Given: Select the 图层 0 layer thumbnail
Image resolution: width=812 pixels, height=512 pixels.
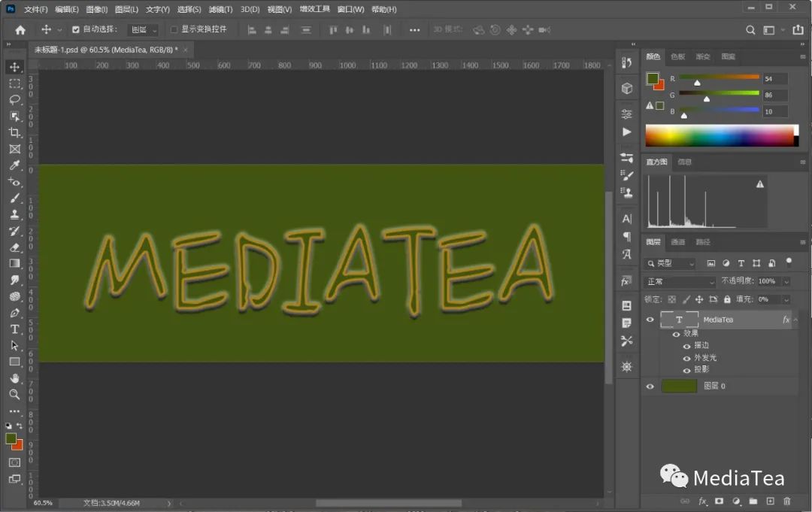Looking at the screenshot, I should pos(679,386).
